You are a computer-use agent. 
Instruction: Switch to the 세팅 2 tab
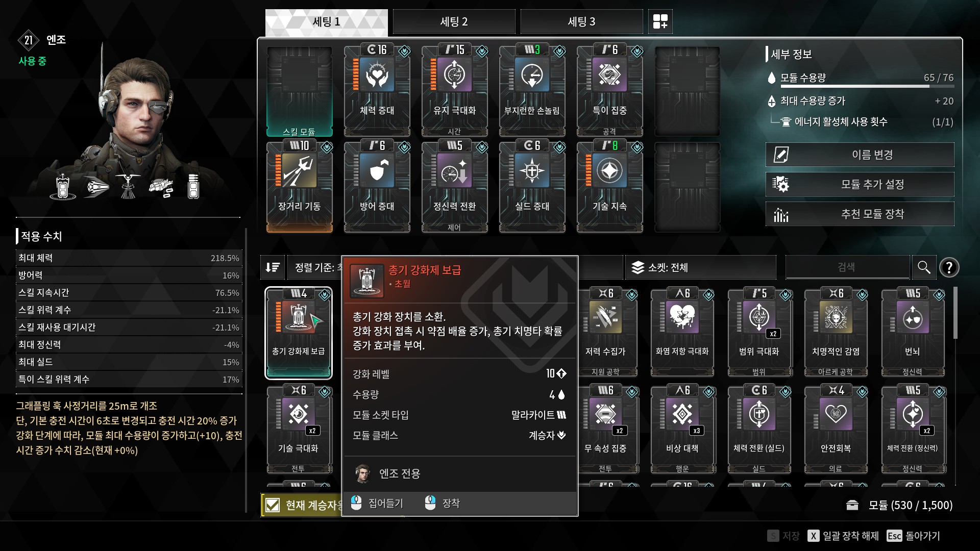(454, 21)
